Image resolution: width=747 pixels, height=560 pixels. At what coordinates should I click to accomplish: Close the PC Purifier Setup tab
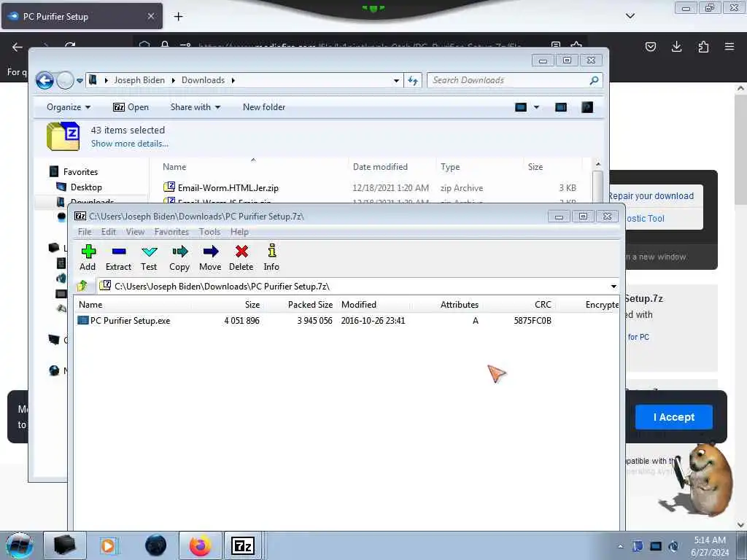click(150, 16)
